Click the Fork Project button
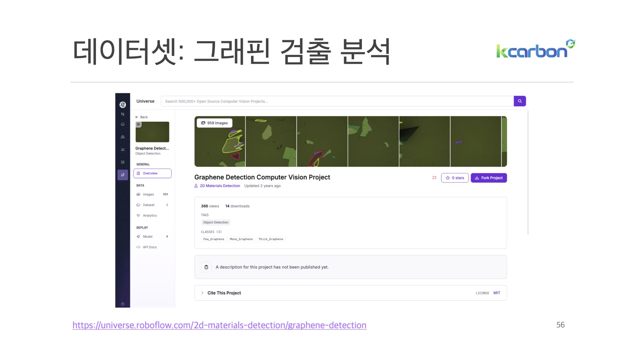Image resolution: width=644 pixels, height=362 pixels. pos(489,178)
